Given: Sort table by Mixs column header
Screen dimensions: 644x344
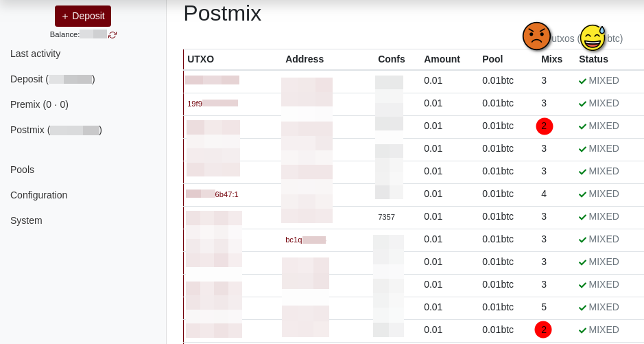Looking at the screenshot, I should click(x=551, y=59).
